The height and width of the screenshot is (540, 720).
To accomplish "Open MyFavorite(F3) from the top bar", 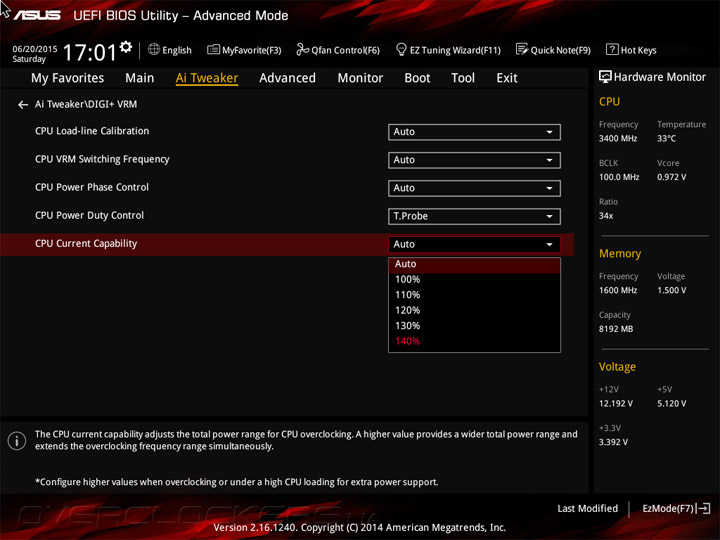I will tap(244, 50).
